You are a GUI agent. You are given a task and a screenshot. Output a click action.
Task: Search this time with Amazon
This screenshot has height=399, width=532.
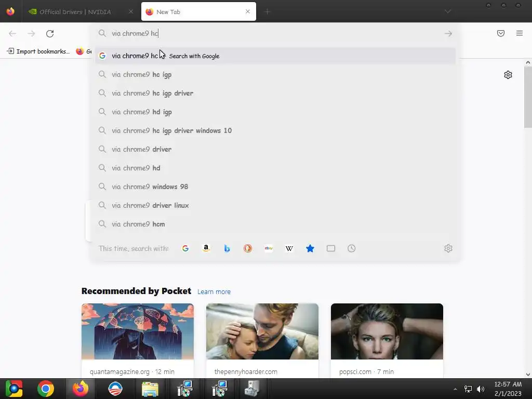click(x=206, y=248)
